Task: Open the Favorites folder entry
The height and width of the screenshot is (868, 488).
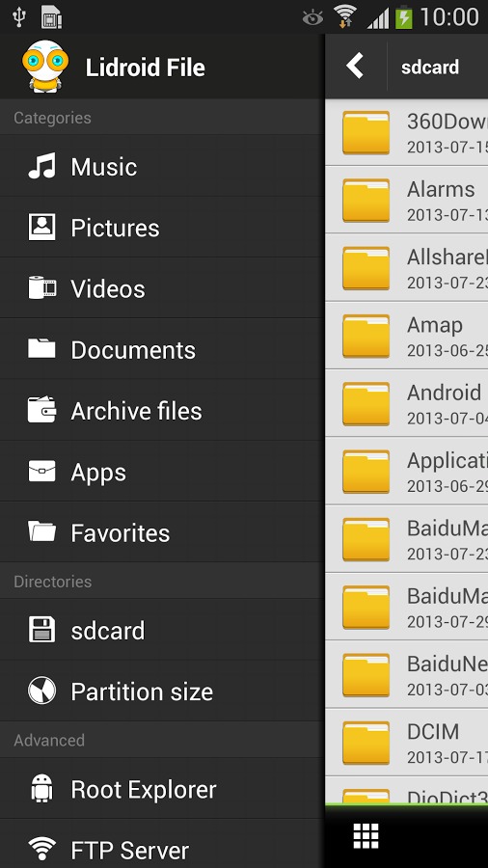Action: [x=162, y=532]
